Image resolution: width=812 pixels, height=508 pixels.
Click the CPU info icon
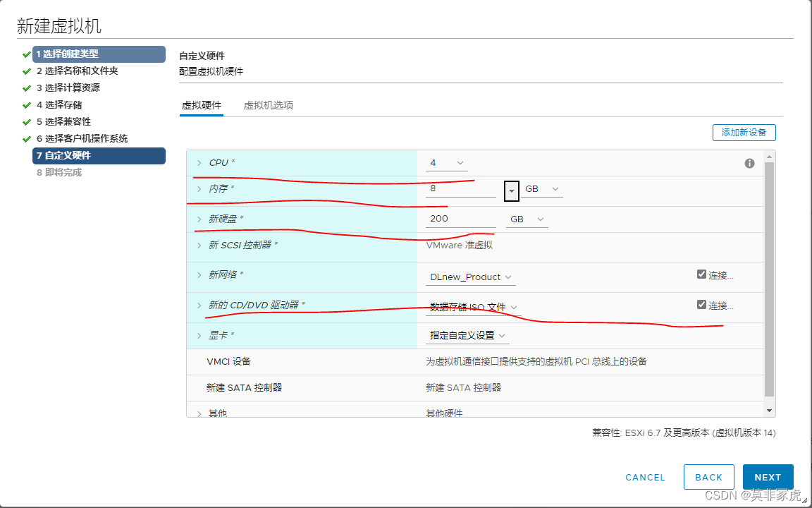pos(749,163)
